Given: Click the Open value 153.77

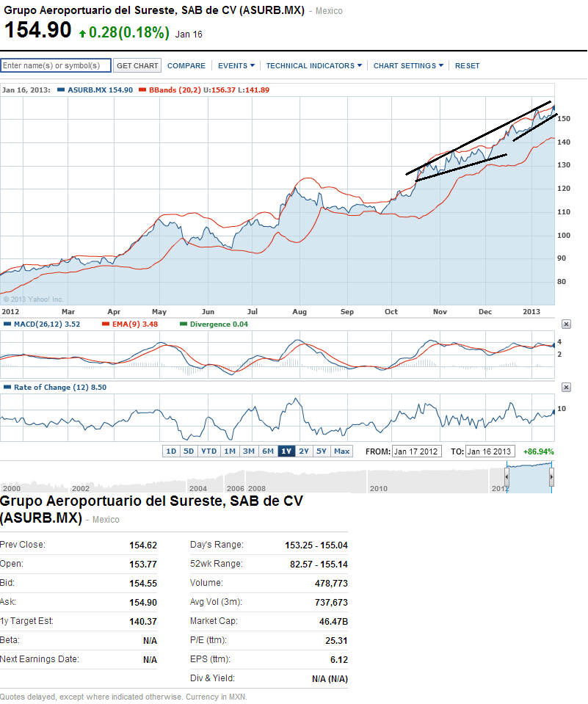Looking at the screenshot, I should (x=143, y=564).
